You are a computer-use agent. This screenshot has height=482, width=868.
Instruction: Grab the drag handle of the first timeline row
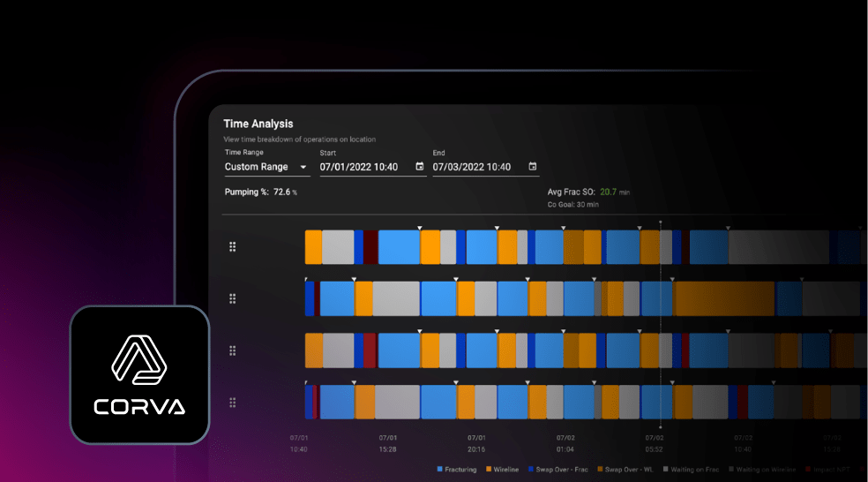[233, 246]
